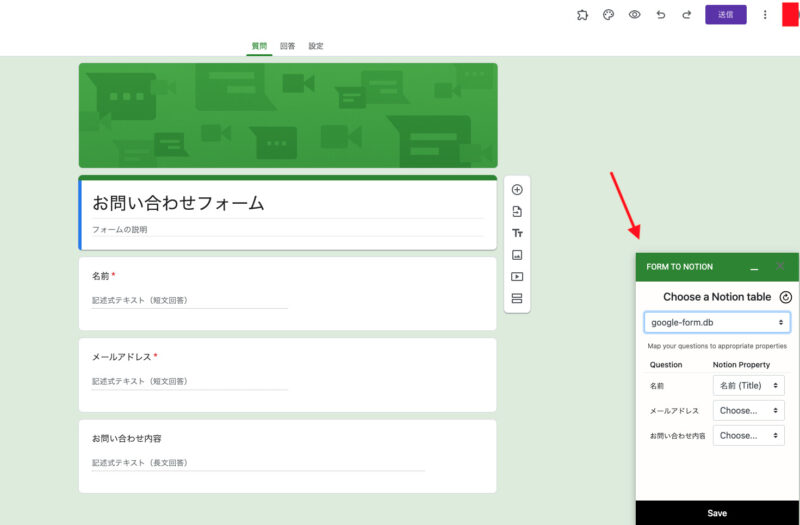Click the Notion Property column header
This screenshot has width=800, height=525.
tap(741, 365)
